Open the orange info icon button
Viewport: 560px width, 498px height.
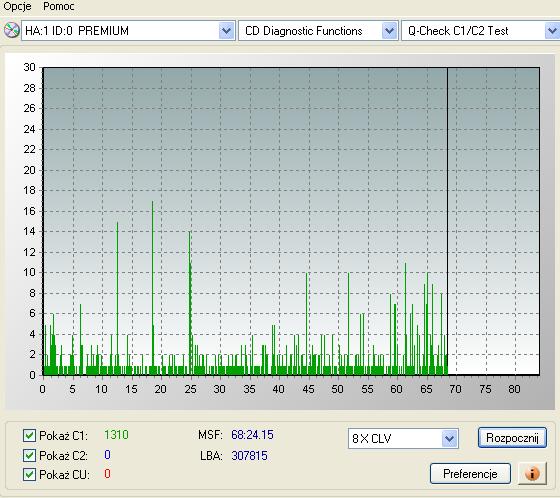tap(532, 473)
